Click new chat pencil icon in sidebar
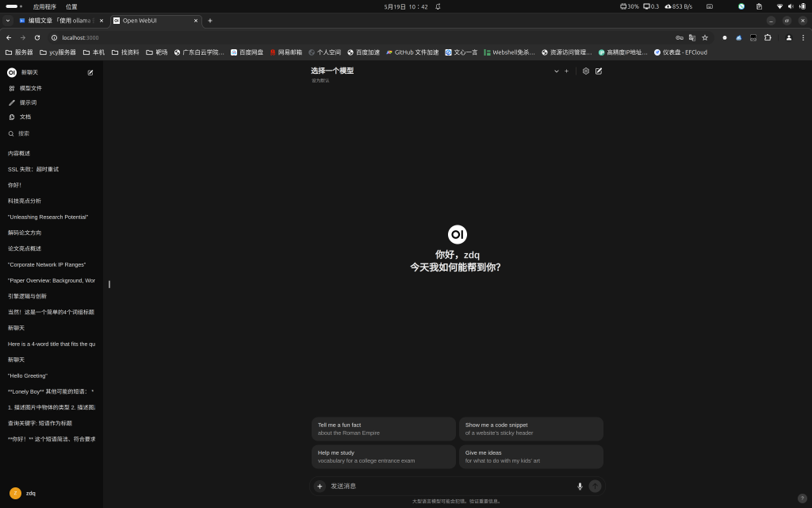 90,72
